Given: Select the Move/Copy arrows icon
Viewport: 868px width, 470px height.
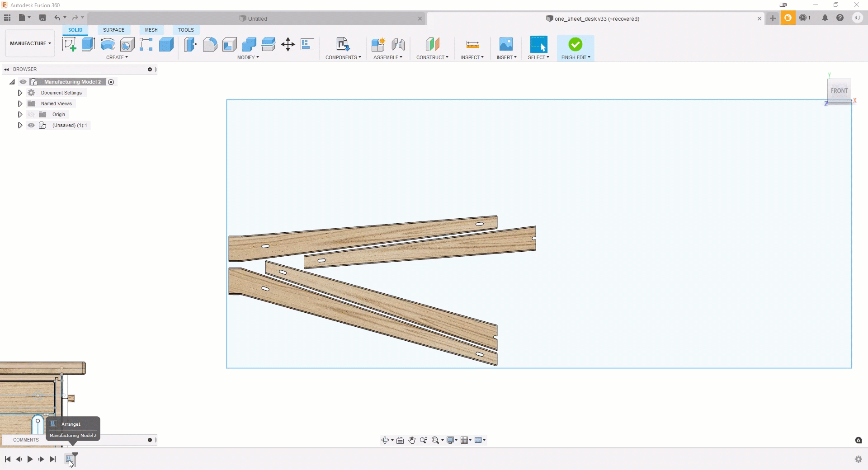Looking at the screenshot, I should [288, 44].
